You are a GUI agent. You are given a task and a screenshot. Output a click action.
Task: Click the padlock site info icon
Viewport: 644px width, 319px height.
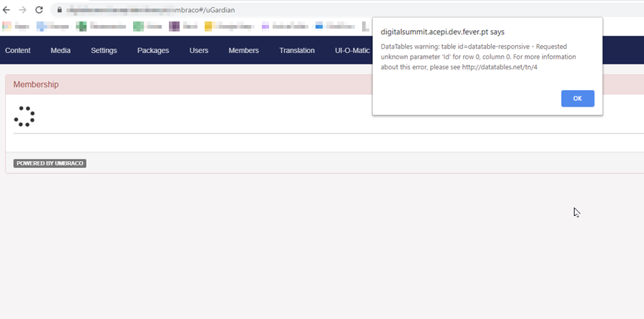pos(59,10)
